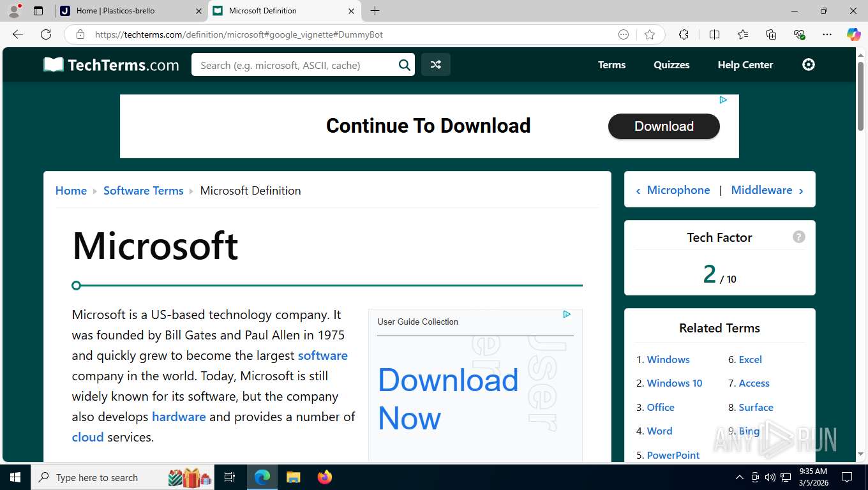Close the Plasticos-brello tab
This screenshot has height=490, width=868.
198,11
